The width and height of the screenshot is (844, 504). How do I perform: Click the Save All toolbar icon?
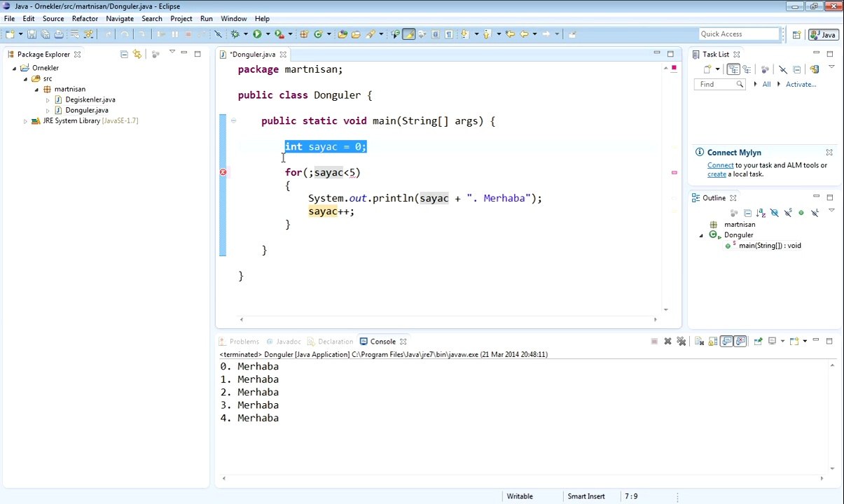45,34
